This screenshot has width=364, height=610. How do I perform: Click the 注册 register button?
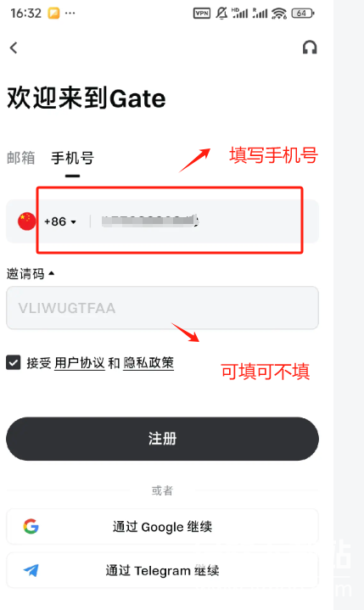pyautogui.click(x=162, y=439)
